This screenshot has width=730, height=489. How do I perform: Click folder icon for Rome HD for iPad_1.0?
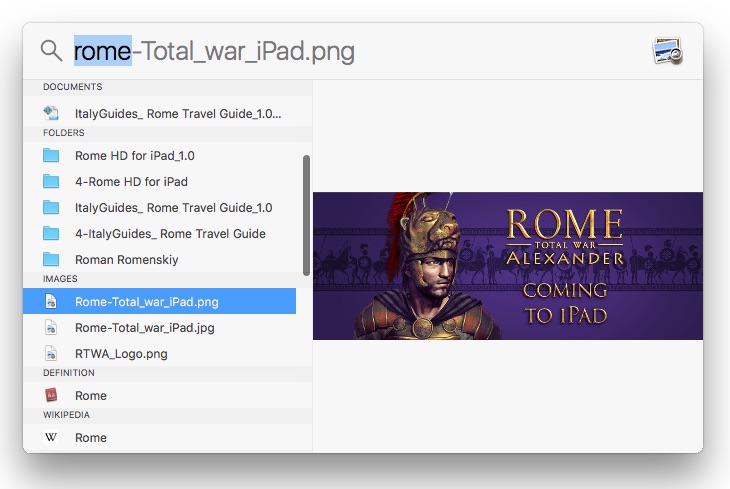pyautogui.click(x=51, y=156)
